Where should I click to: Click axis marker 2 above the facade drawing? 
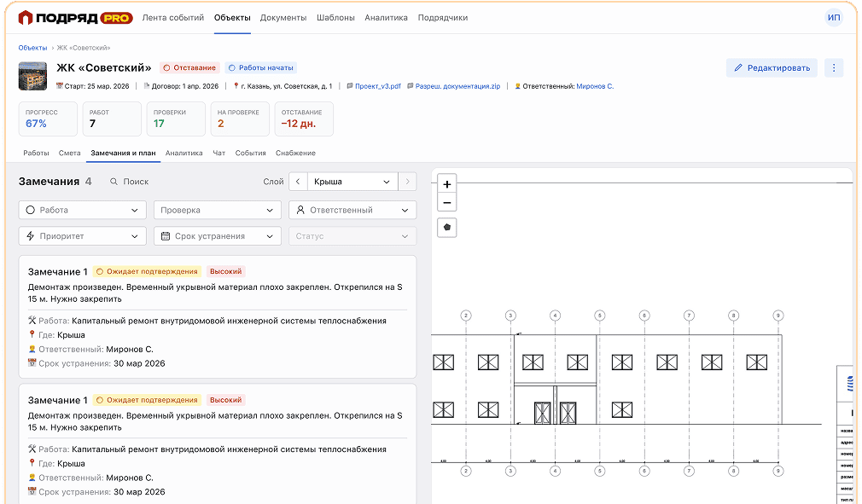click(466, 316)
